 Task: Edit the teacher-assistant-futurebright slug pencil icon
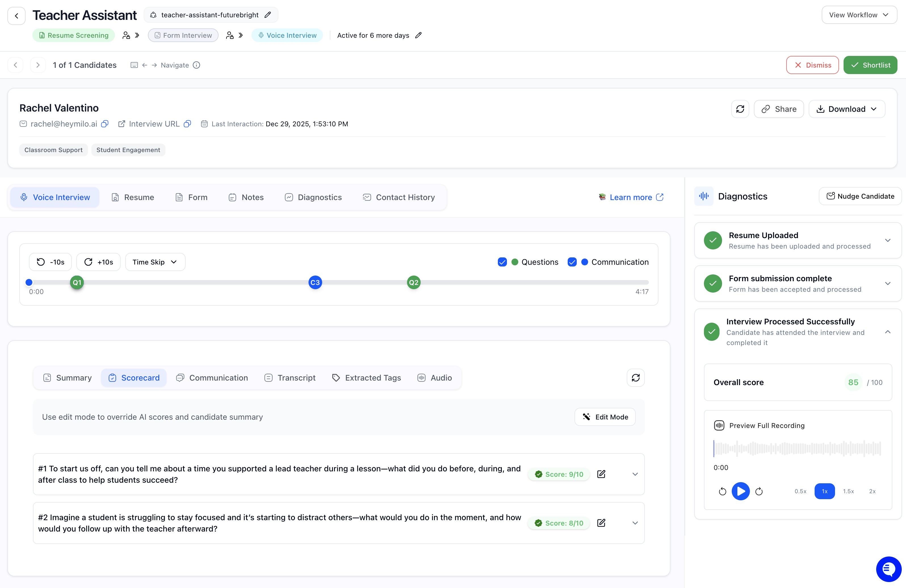(x=268, y=15)
